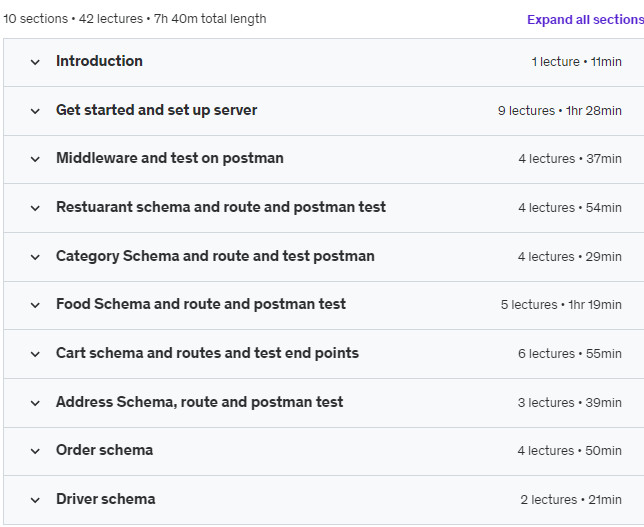
Task: Select Order schema title
Action: point(104,450)
